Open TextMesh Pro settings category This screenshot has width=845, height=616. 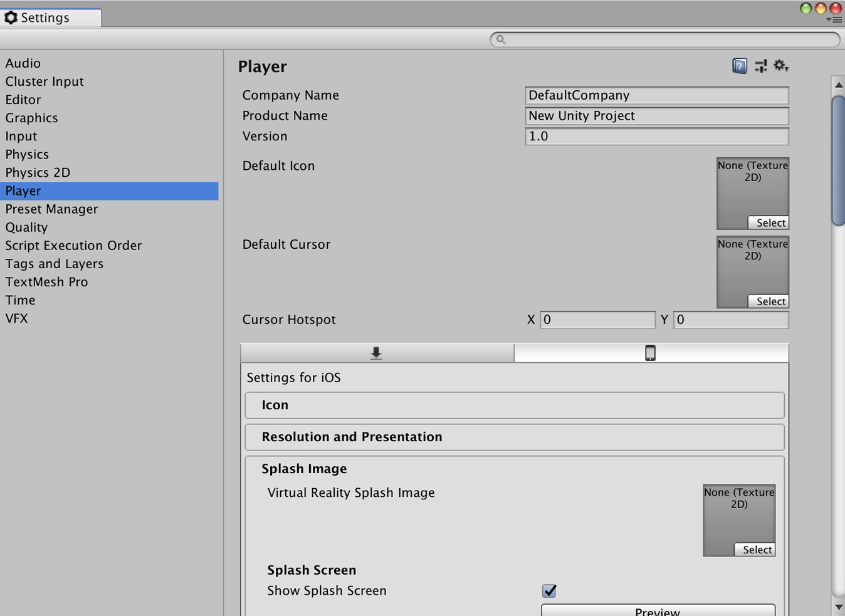coord(109,282)
